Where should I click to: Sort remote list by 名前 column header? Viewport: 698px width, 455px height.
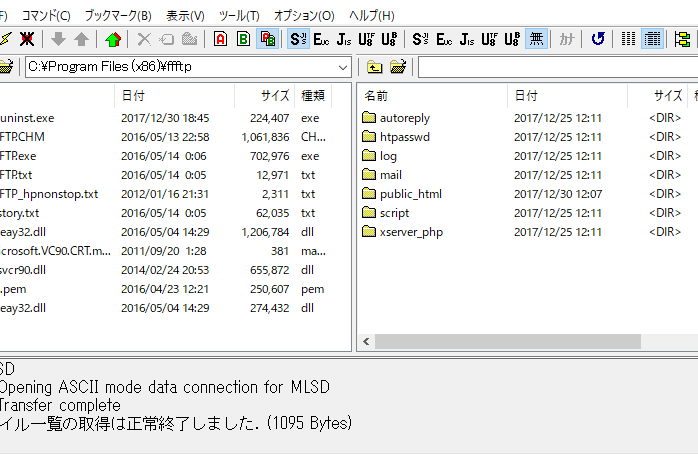click(376, 96)
